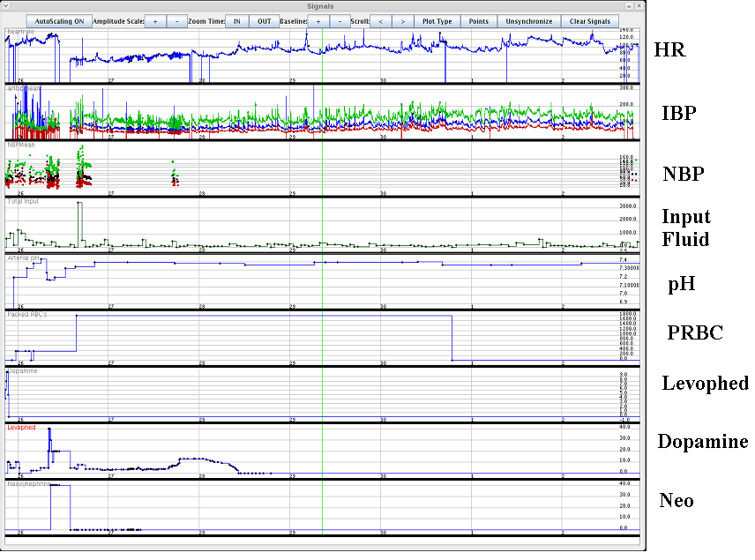Zoom Time OUT
Screen dimensions: 755x560
click(264, 20)
